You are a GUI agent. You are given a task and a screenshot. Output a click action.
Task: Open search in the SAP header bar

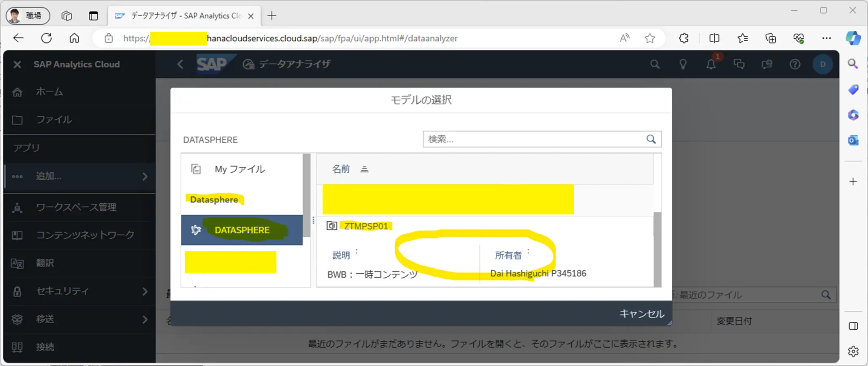tap(655, 64)
